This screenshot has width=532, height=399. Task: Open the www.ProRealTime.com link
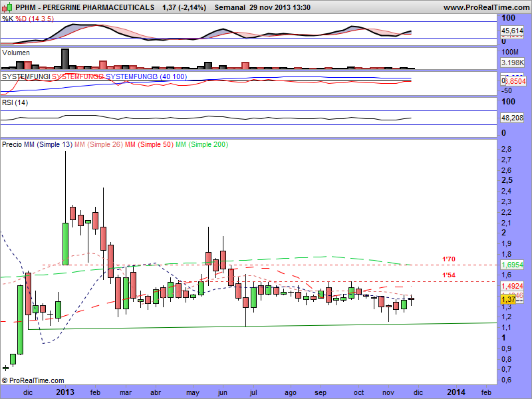point(487,7)
